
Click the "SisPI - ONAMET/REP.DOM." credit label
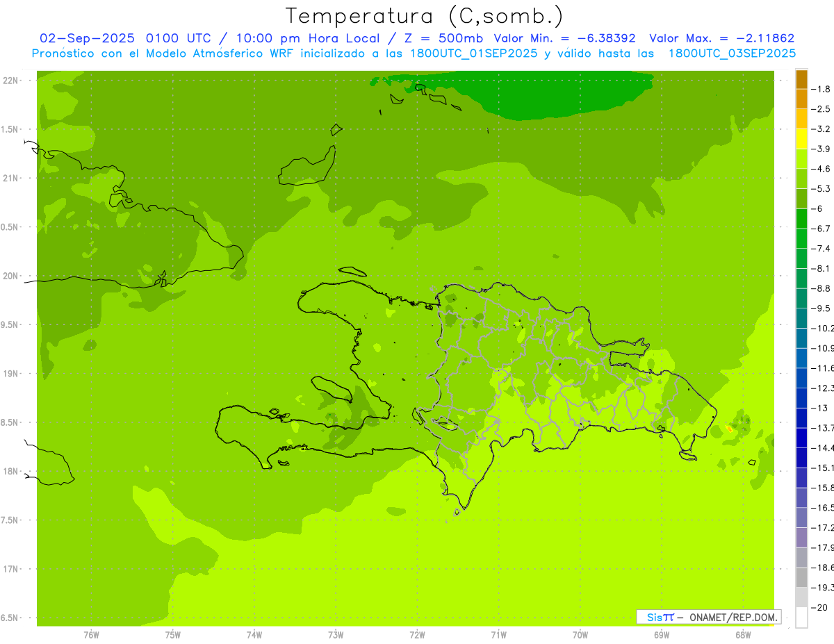click(708, 617)
